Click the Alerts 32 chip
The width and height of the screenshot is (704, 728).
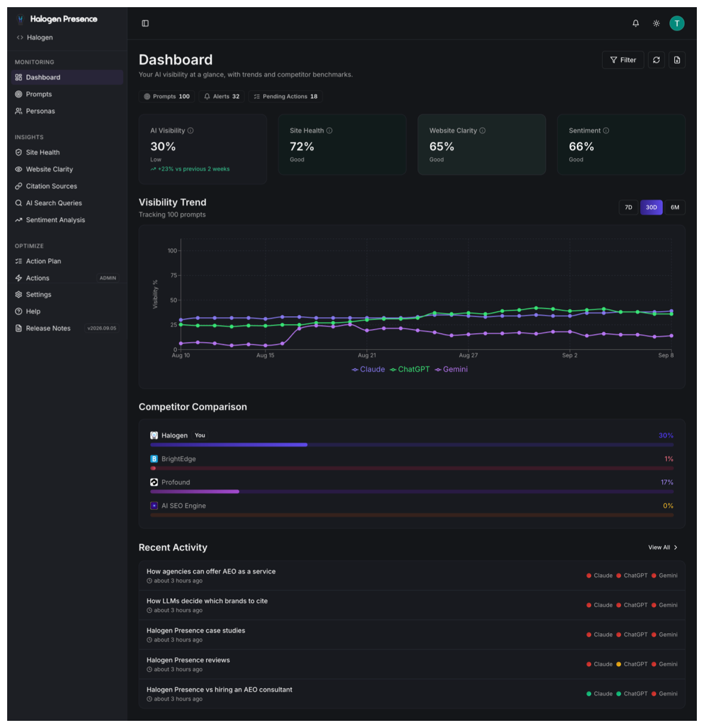coord(221,96)
